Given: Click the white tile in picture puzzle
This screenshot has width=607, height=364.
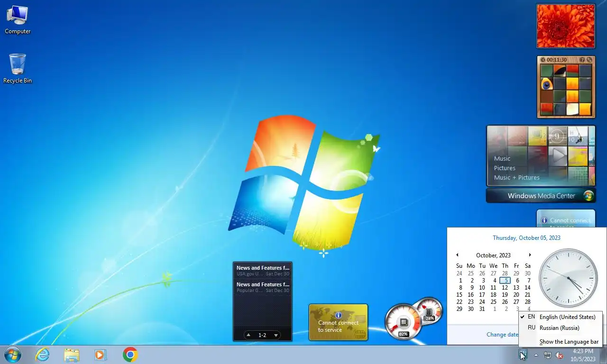Looking at the screenshot, I should 572,109.
